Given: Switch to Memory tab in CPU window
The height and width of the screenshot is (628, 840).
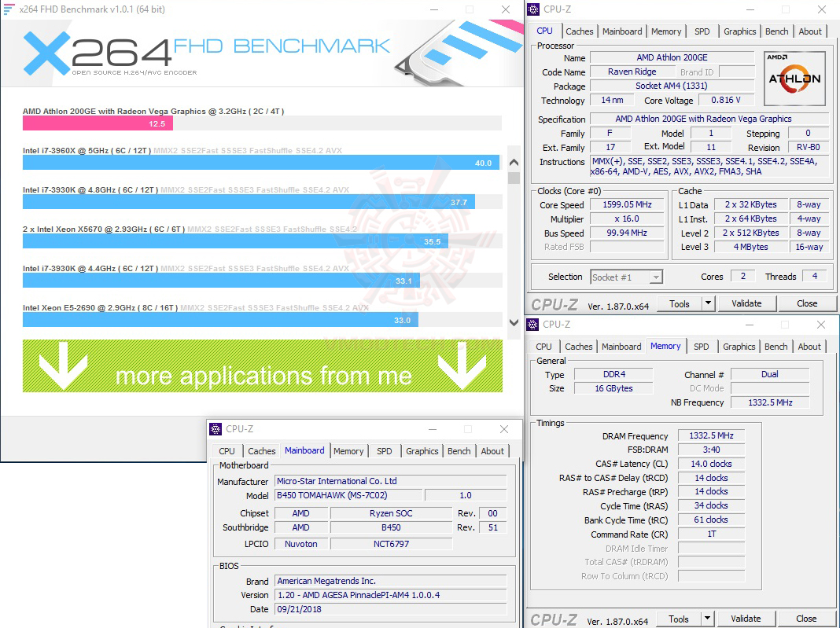Looking at the screenshot, I should pyautogui.click(x=666, y=31).
